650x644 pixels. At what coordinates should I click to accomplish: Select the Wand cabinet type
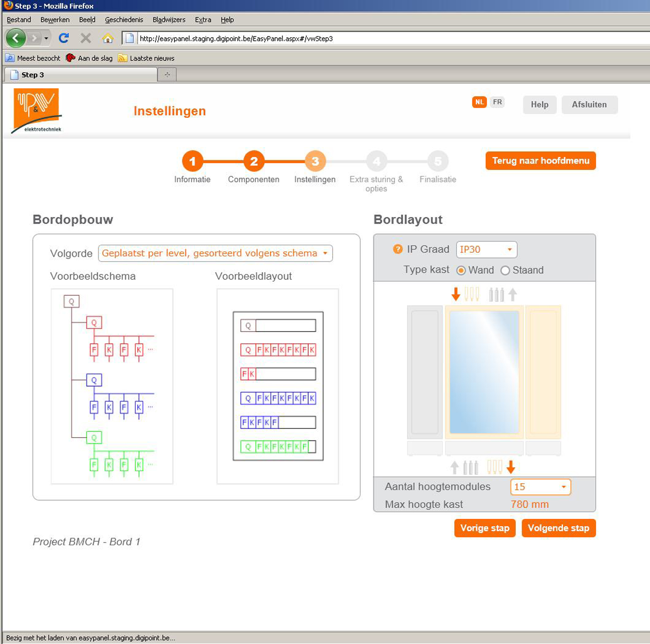coord(461,271)
